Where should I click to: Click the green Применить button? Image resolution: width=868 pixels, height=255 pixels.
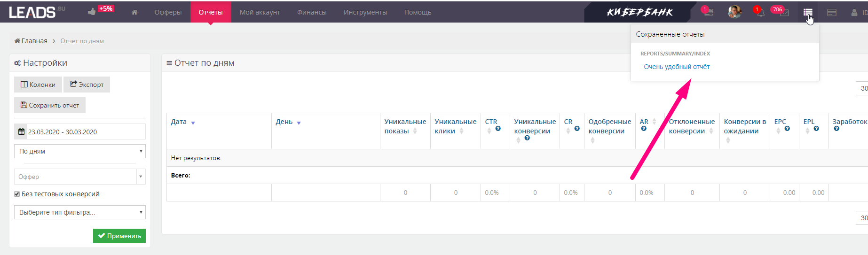click(119, 236)
